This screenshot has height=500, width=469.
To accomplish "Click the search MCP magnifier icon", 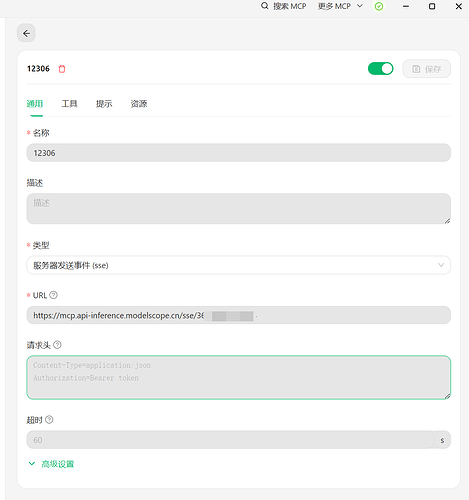I will (x=265, y=6).
